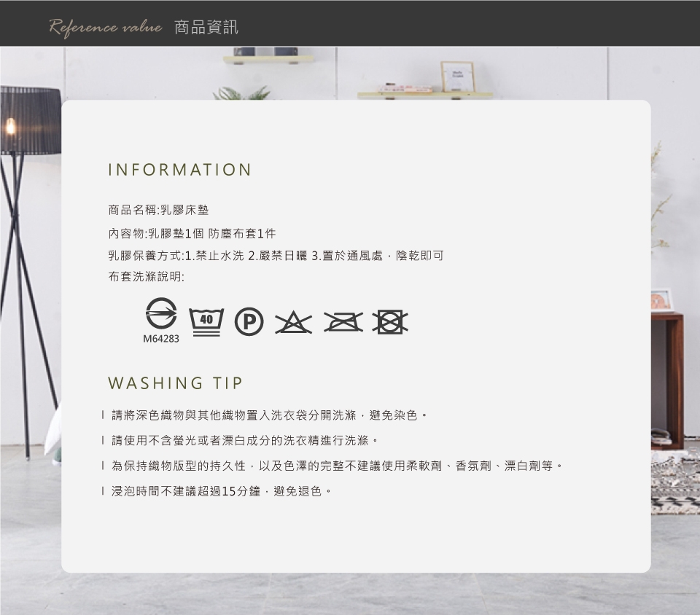
Task: Click the 40-degree machine wash symbol
Action: click(206, 321)
